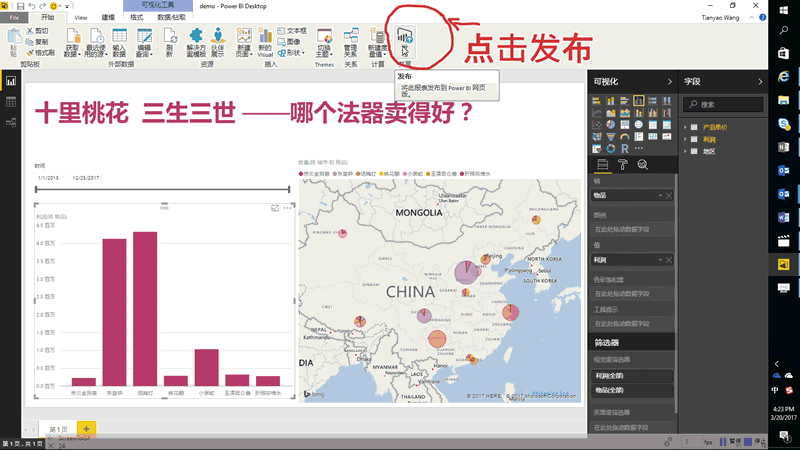Open the Analytics magnifier tab
The width and height of the screenshot is (800, 450).
642,165
